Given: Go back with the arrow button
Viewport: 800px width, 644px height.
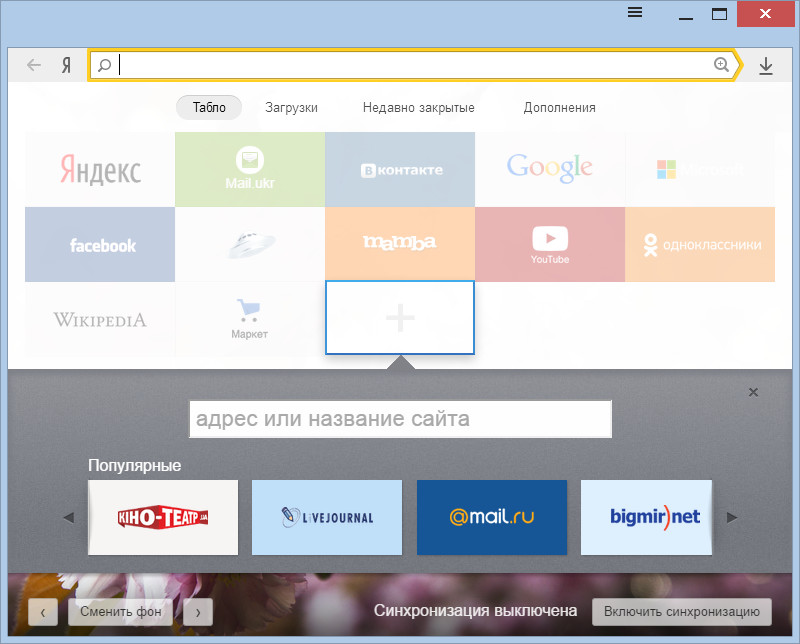Looking at the screenshot, I should pos(34,65).
